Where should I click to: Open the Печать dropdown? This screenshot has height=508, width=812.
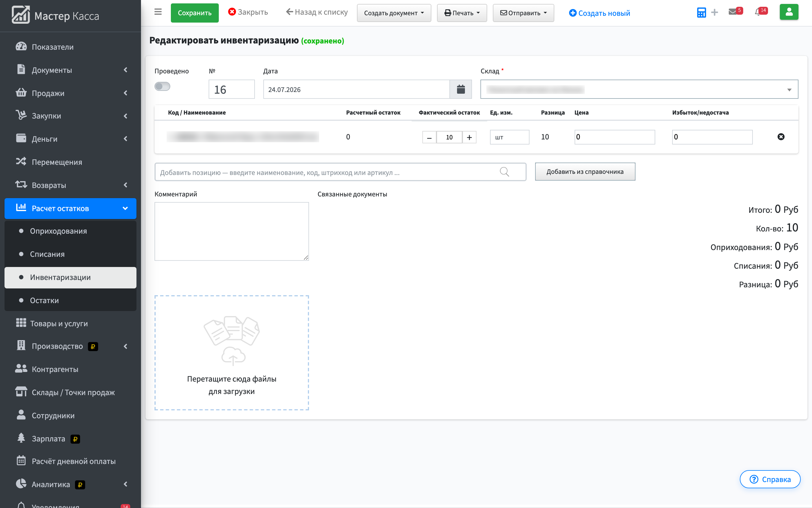(x=462, y=13)
